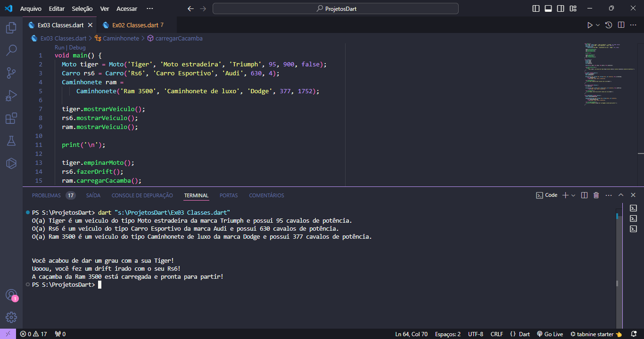Open new terminal profile dropdown arrow

pos(573,195)
